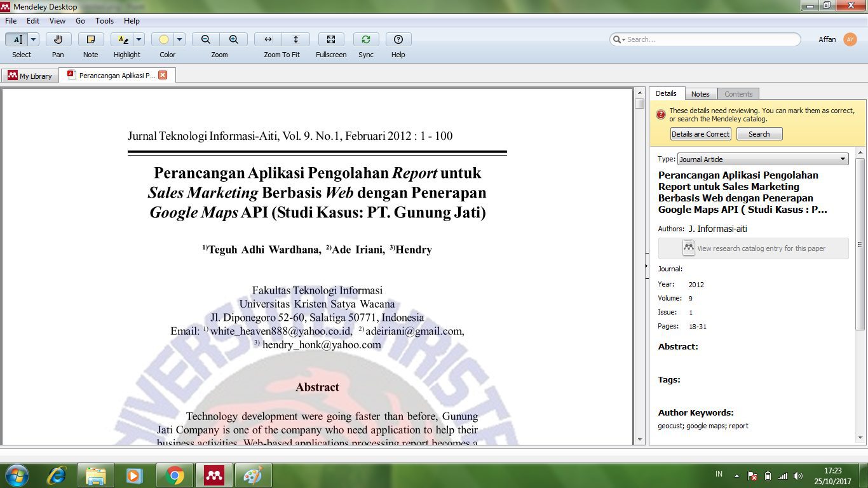This screenshot has width=868, height=488.
Task: Click the Year value 2012
Action: [696, 285]
